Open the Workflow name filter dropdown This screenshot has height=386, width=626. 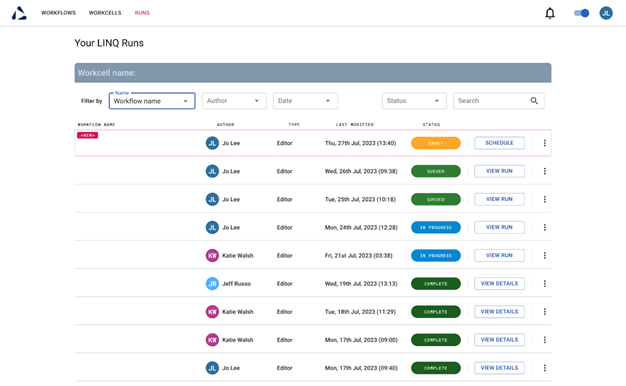152,101
